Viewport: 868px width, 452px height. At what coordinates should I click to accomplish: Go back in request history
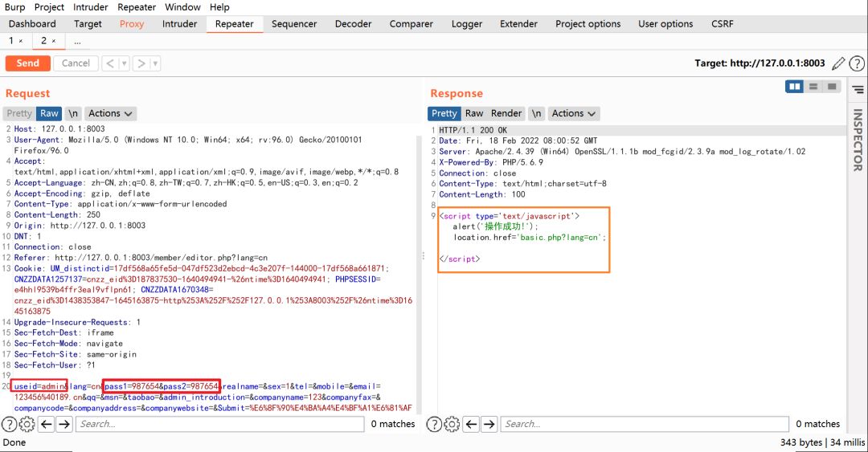110,63
